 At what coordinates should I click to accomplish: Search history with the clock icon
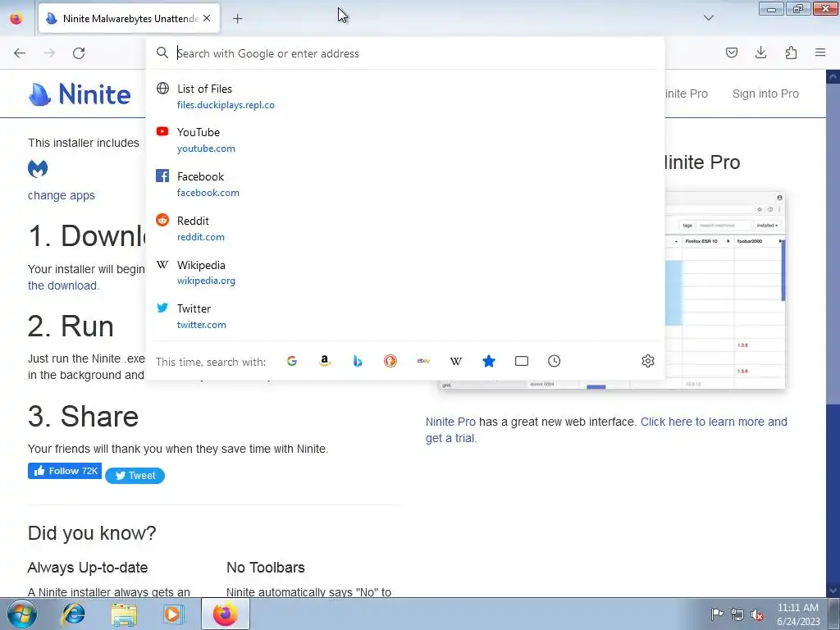pos(554,361)
